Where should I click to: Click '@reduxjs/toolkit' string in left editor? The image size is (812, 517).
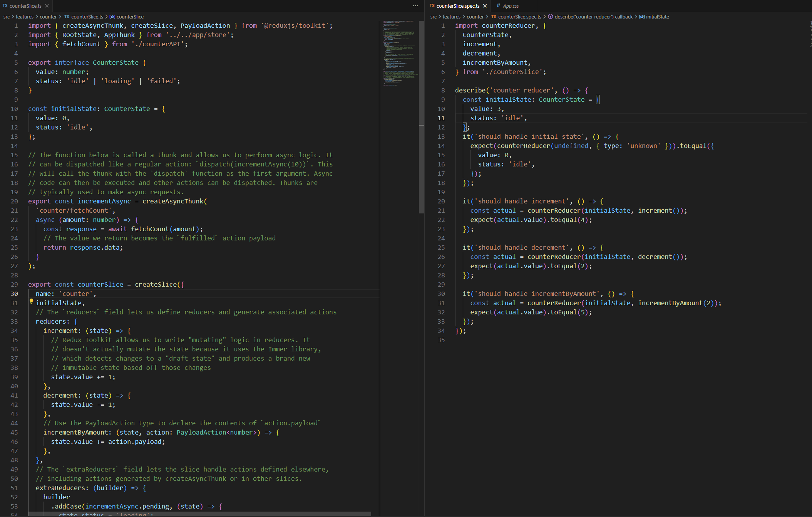(295, 25)
